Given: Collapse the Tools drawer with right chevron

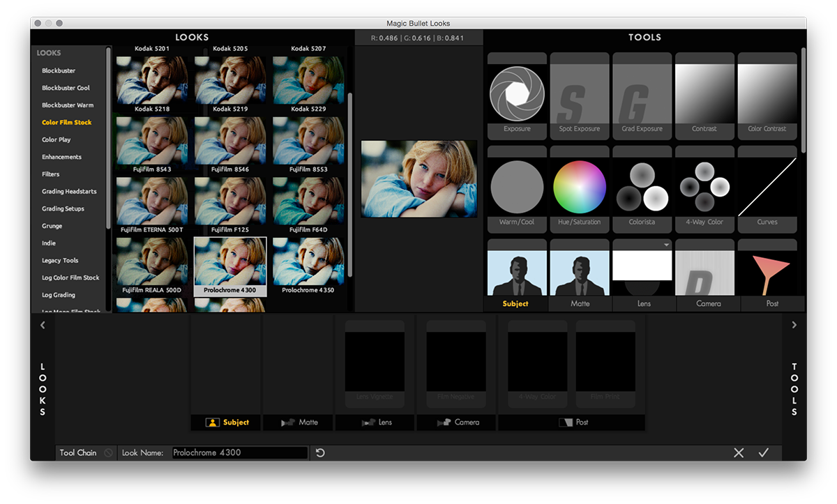Looking at the screenshot, I should 794,325.
